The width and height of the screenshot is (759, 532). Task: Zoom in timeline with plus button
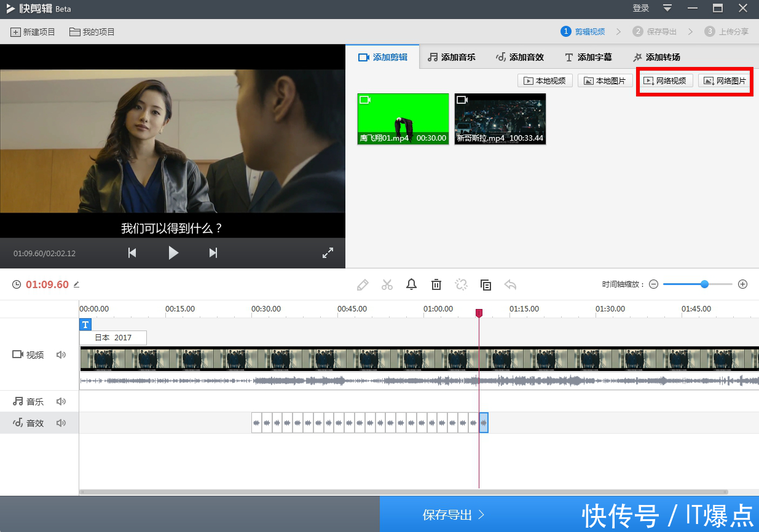pyautogui.click(x=742, y=284)
